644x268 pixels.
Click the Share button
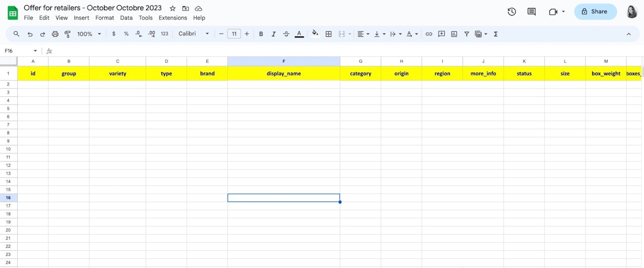click(x=595, y=12)
